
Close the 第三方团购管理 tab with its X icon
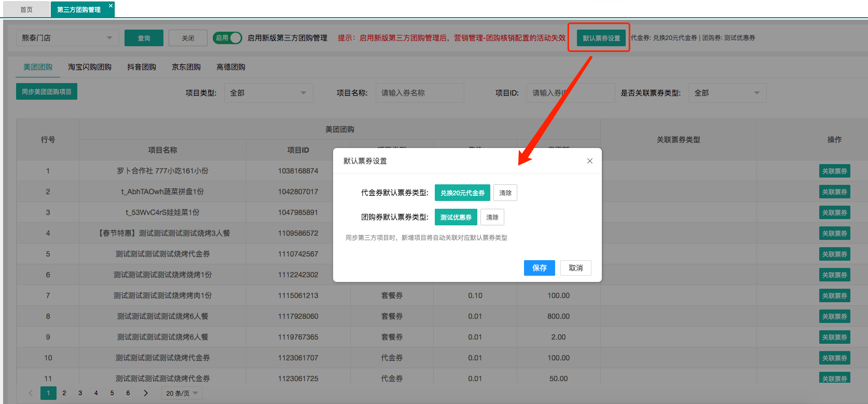pos(111,6)
